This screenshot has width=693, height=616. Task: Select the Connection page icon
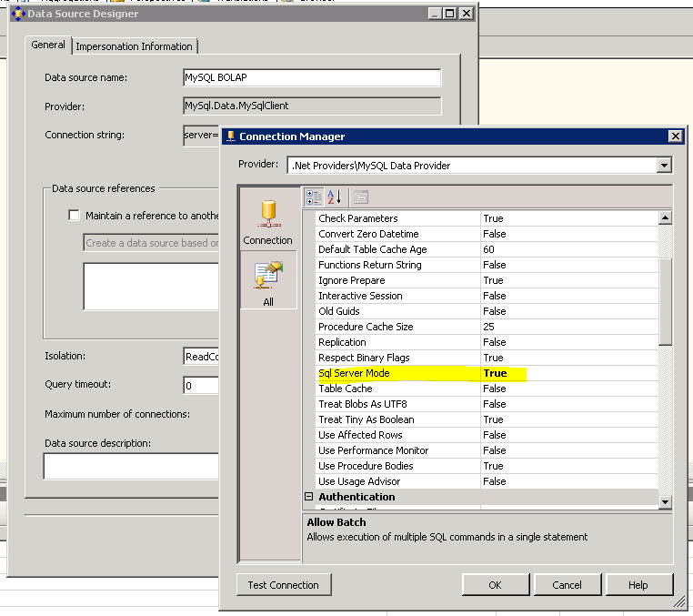(x=267, y=222)
